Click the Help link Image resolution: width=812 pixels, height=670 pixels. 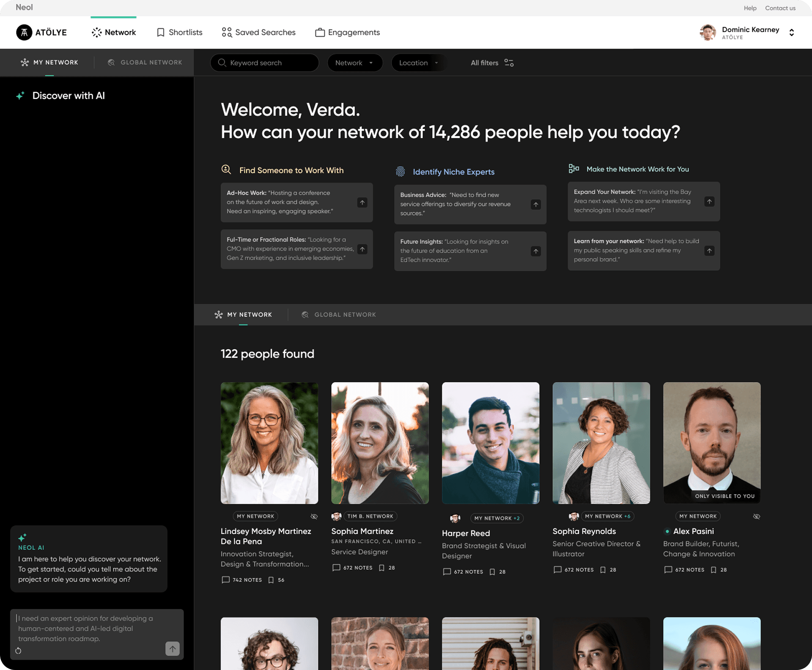point(750,8)
